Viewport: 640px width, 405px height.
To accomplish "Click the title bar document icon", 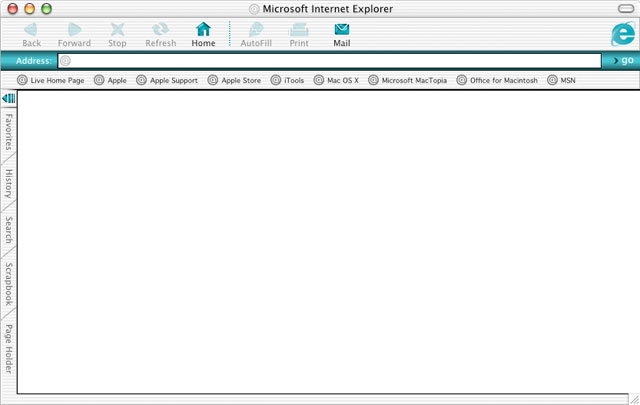I will tap(254, 9).
